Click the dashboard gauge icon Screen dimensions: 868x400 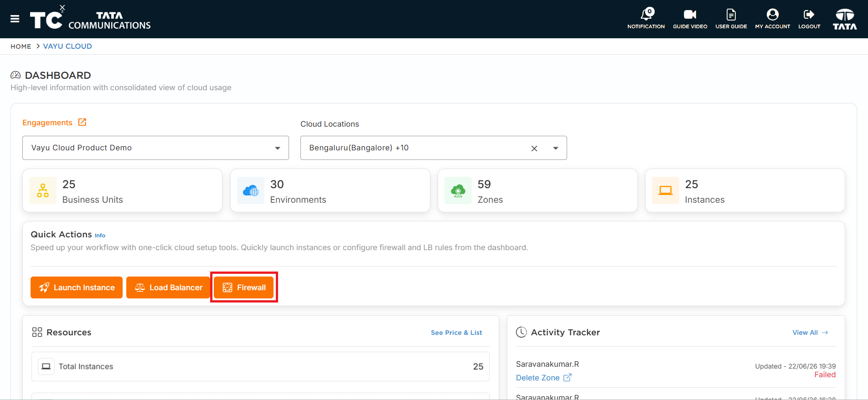(x=15, y=75)
